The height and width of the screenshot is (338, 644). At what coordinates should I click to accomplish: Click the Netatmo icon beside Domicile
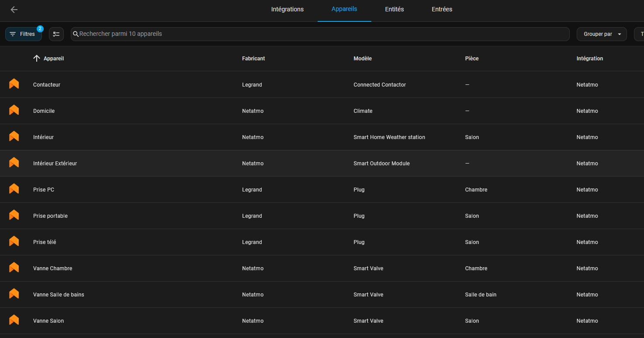coord(14,110)
